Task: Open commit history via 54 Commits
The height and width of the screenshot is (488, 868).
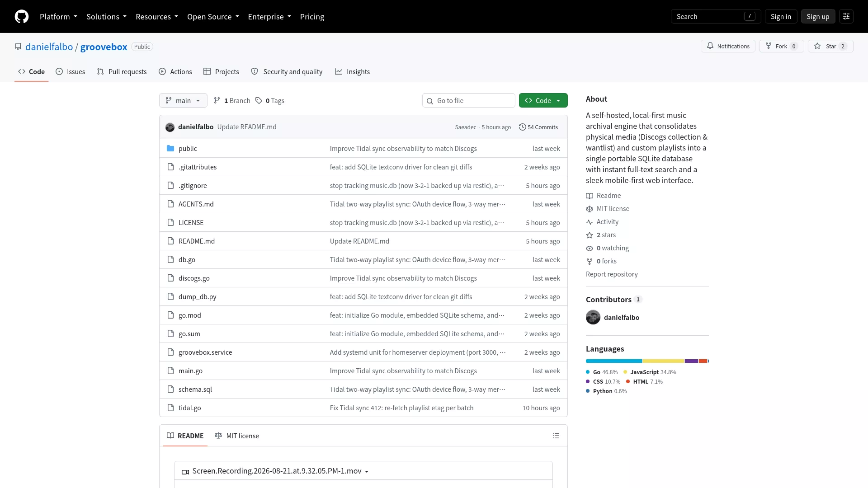Action: tap(538, 127)
